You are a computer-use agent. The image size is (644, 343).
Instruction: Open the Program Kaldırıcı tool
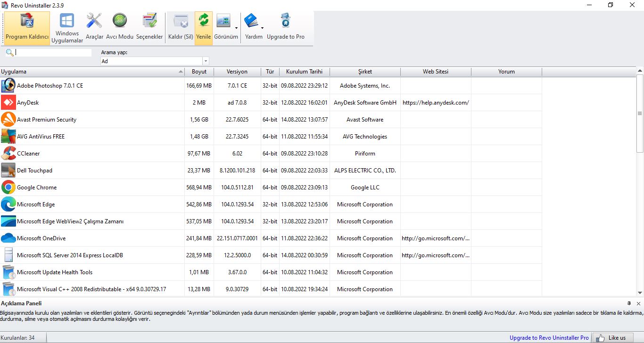click(27, 28)
